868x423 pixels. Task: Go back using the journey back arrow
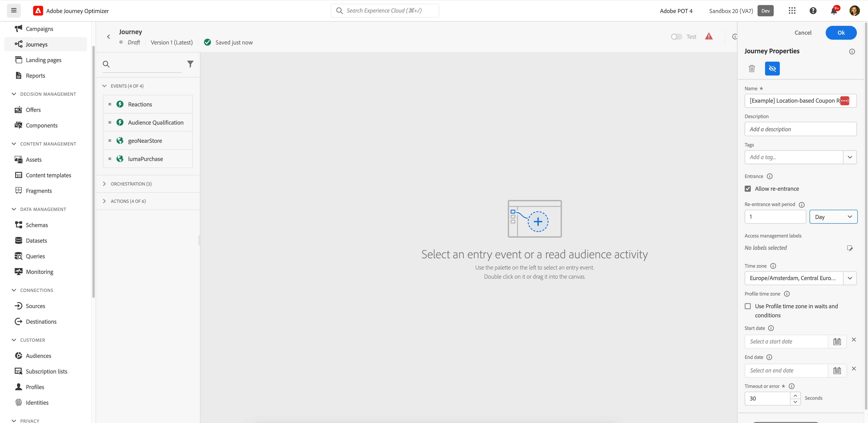[x=109, y=37]
